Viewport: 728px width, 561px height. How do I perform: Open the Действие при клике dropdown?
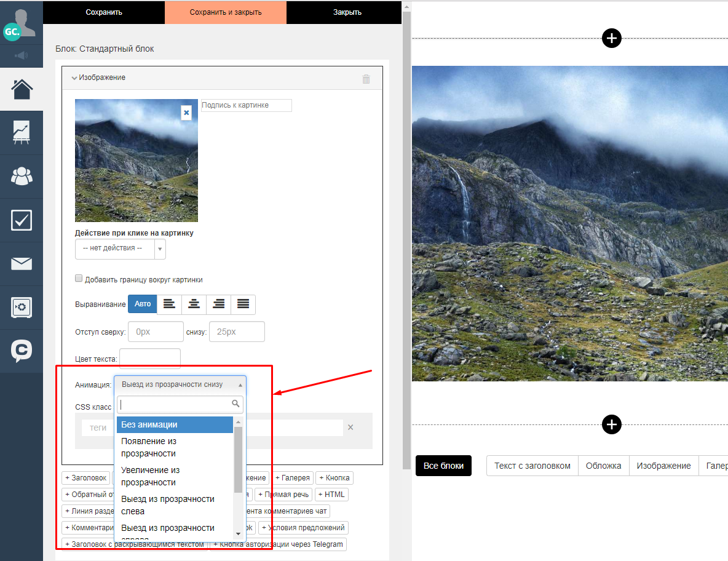tap(121, 249)
